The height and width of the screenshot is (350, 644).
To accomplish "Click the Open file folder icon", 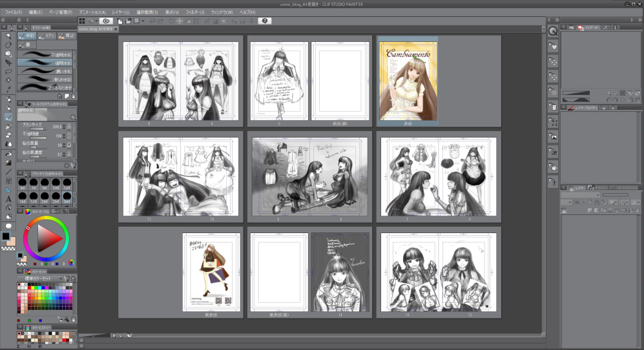I will [128, 21].
